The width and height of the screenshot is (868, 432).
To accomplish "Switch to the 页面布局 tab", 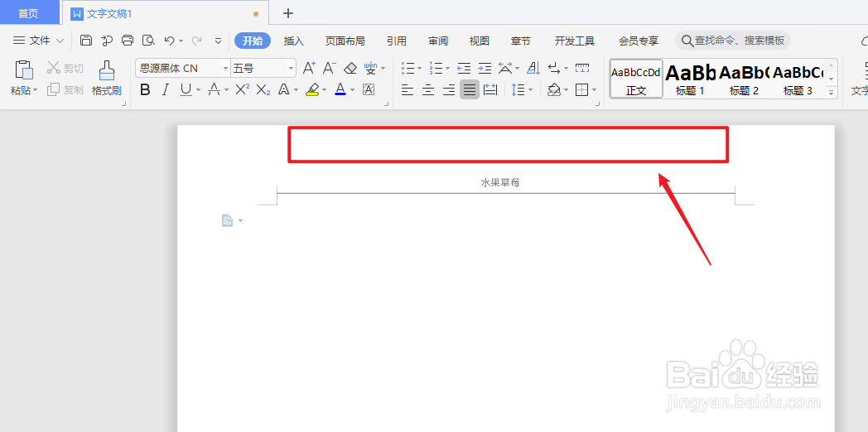I will tap(345, 41).
